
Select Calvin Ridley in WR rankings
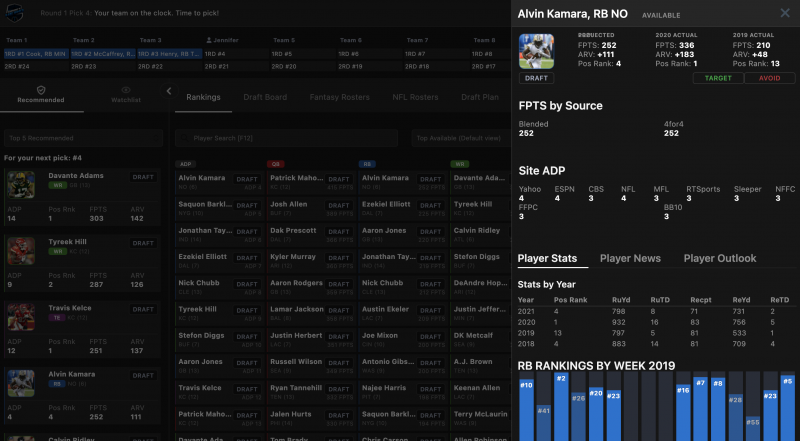coord(477,231)
